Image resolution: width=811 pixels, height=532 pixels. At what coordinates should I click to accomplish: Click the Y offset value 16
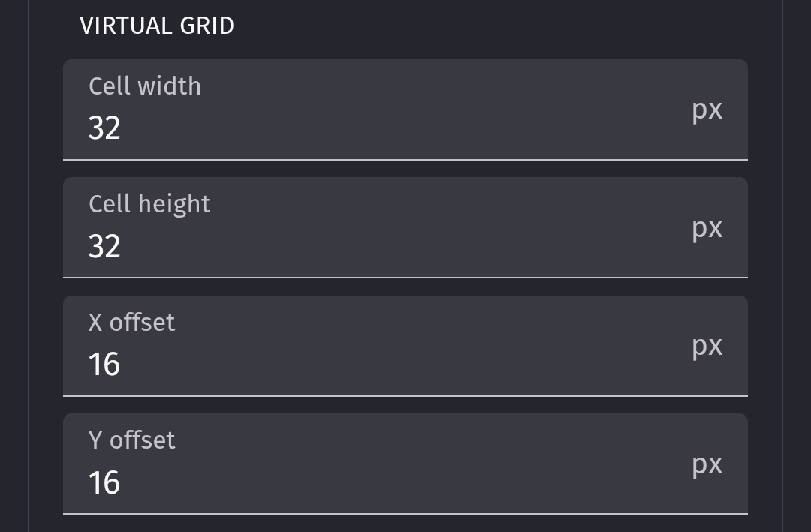pos(104,482)
